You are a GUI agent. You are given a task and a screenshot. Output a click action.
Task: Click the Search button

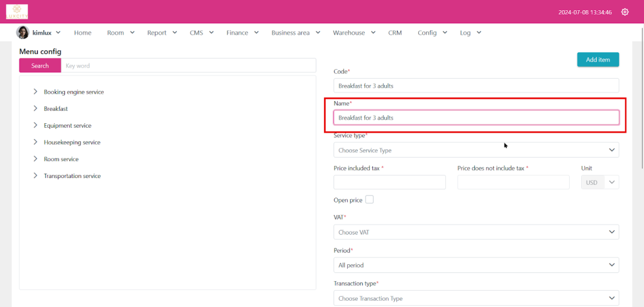tap(40, 65)
